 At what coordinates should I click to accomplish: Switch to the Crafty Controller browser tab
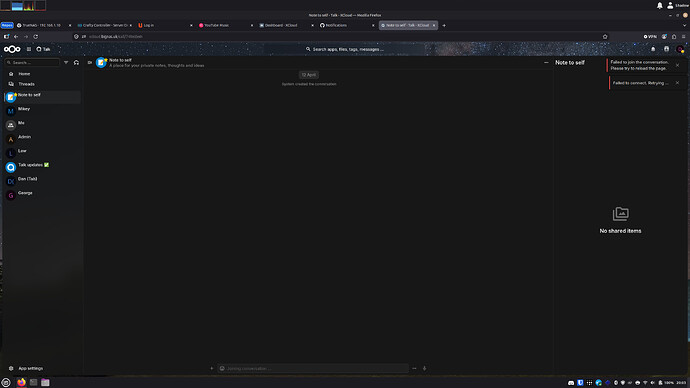coord(104,26)
